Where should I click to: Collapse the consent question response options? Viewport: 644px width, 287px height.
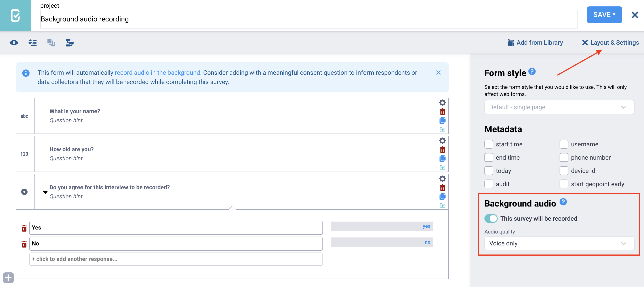tap(45, 192)
